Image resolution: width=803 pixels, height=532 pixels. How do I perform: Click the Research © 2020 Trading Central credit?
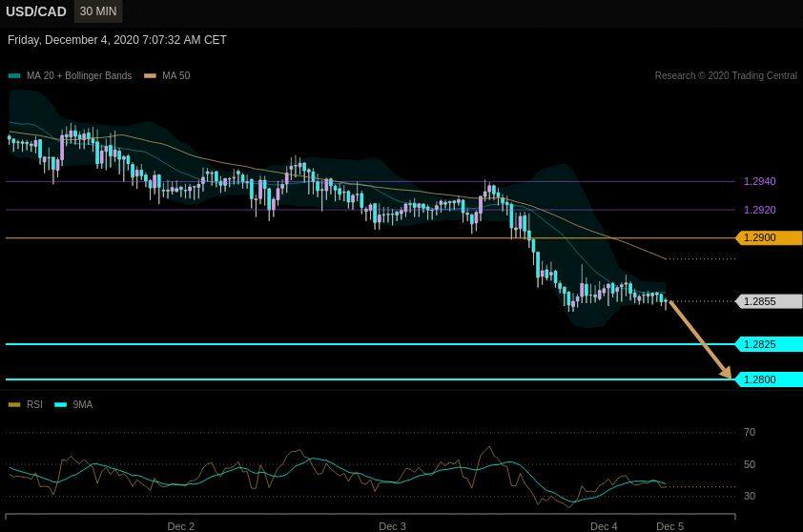coord(726,75)
